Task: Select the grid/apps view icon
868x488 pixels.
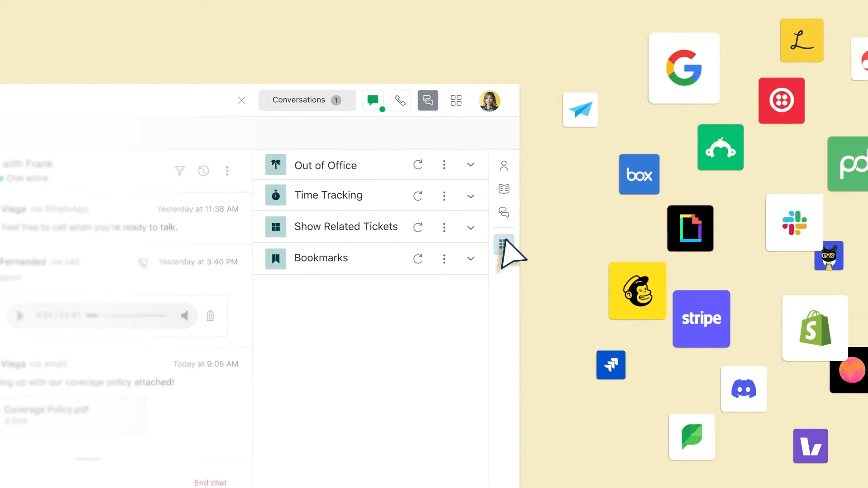Action: [456, 100]
